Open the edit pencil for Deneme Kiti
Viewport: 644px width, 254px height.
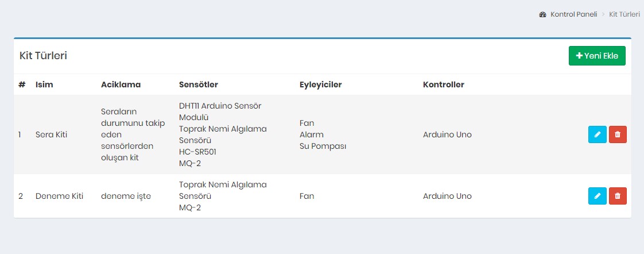tap(597, 196)
